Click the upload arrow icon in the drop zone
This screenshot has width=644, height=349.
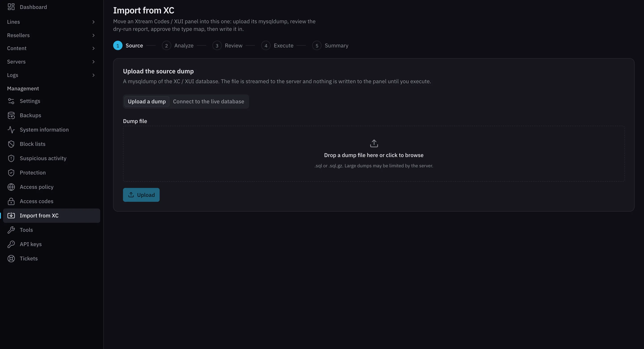(374, 143)
